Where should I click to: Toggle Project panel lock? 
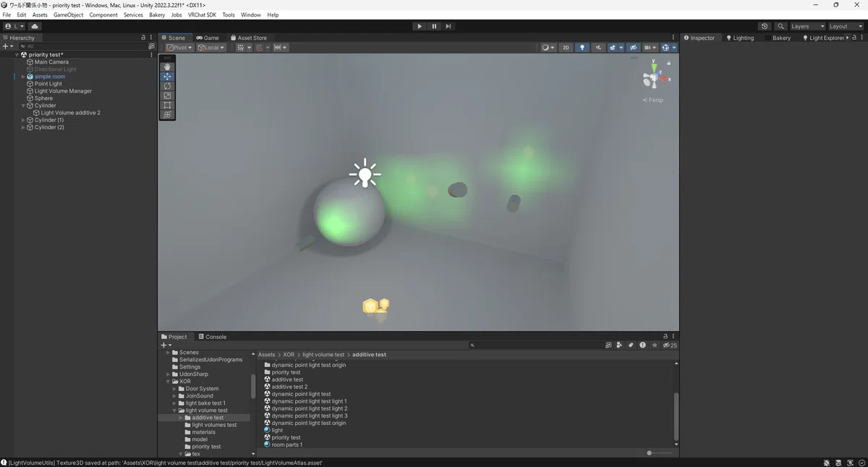click(665, 337)
